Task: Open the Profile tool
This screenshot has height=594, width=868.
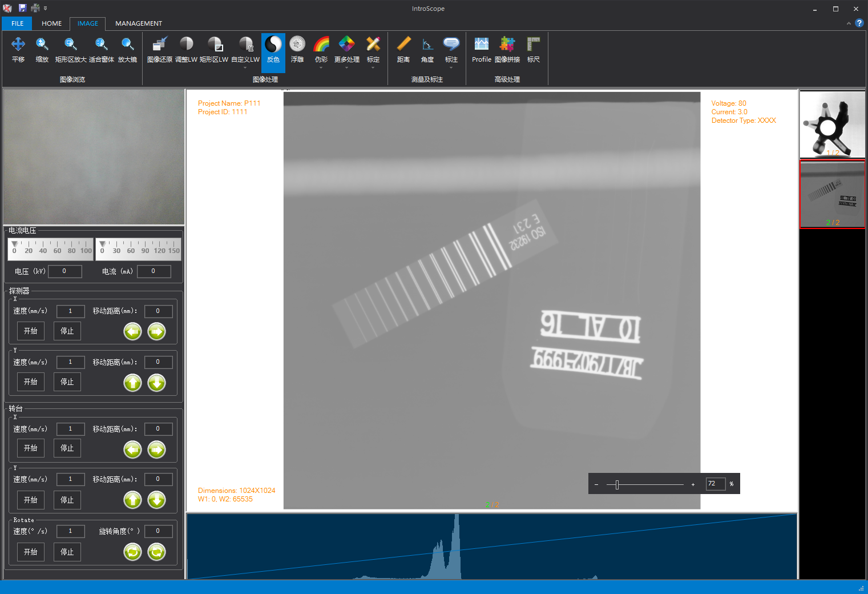Action: click(482, 50)
